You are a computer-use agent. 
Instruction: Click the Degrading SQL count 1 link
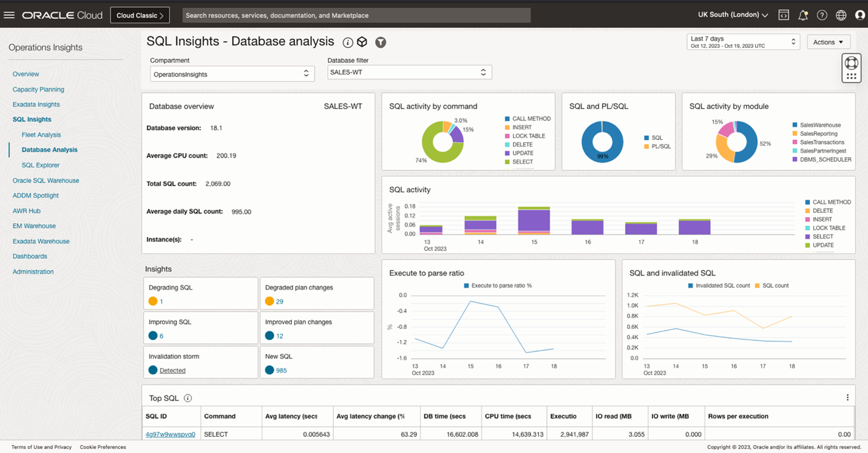pos(161,302)
